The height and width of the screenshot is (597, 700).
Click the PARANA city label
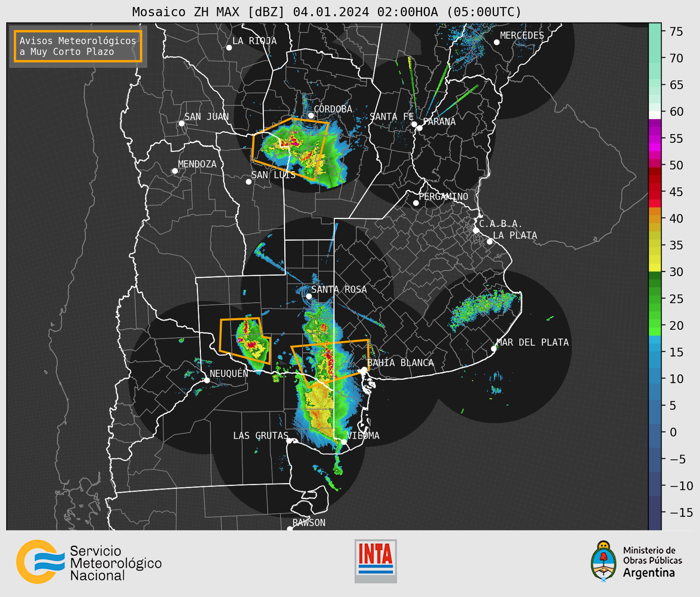(x=439, y=122)
